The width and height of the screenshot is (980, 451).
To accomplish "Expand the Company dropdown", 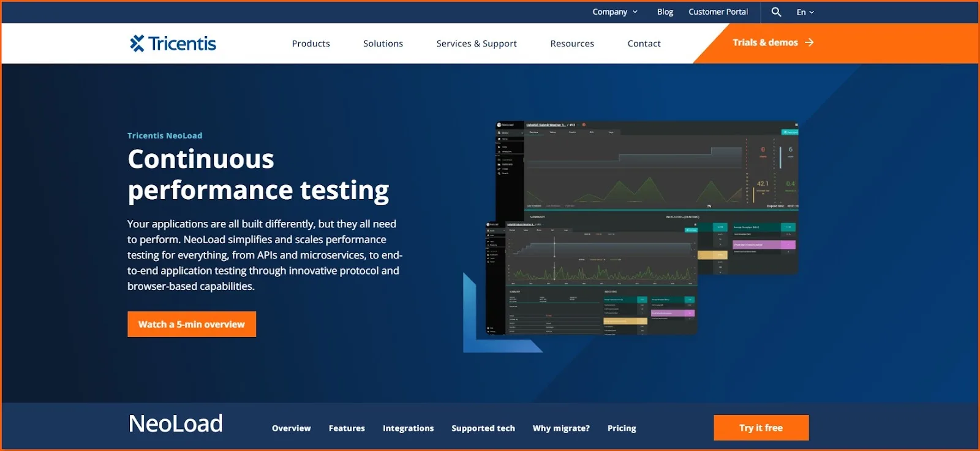I will 615,12.
